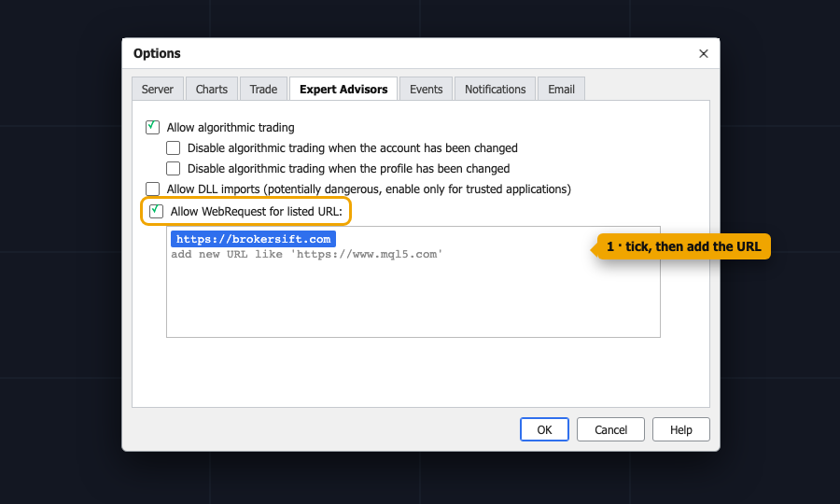
Task: Open Help for Options dialog
Action: click(681, 429)
